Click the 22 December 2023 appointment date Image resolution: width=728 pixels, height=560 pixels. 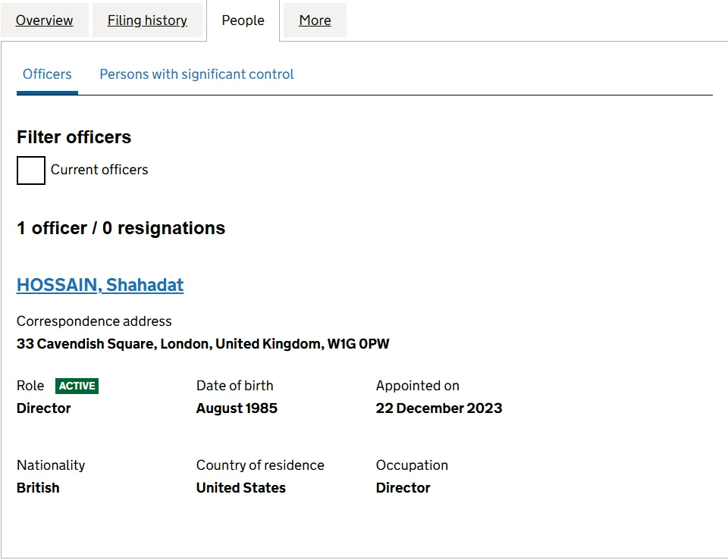(x=438, y=408)
